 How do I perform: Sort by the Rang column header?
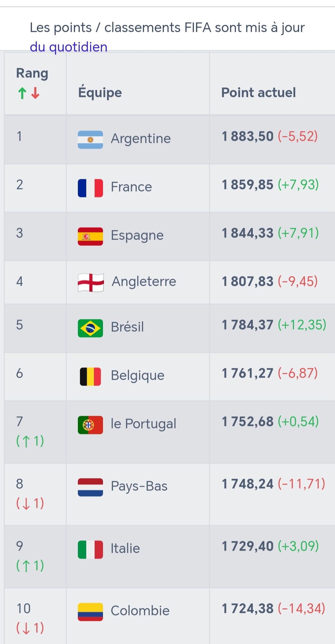coord(32,73)
